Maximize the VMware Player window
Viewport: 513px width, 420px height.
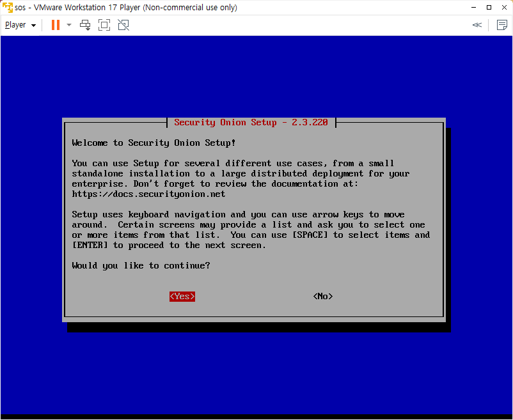tap(489, 7)
